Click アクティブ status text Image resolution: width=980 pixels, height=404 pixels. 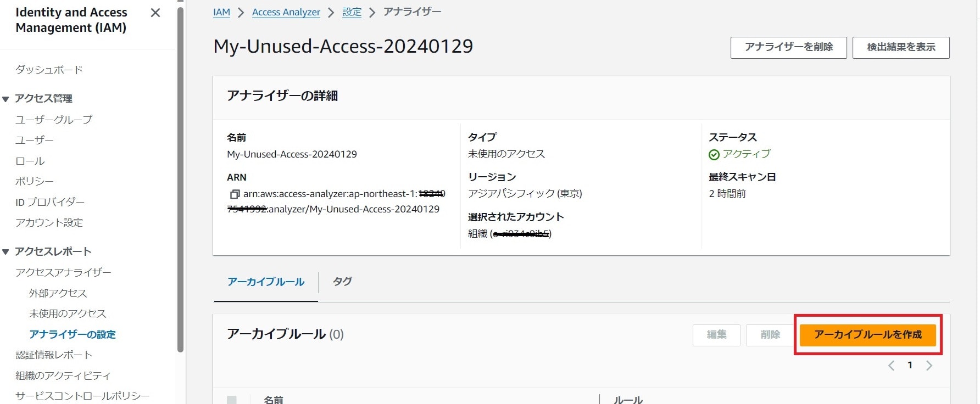tap(747, 154)
